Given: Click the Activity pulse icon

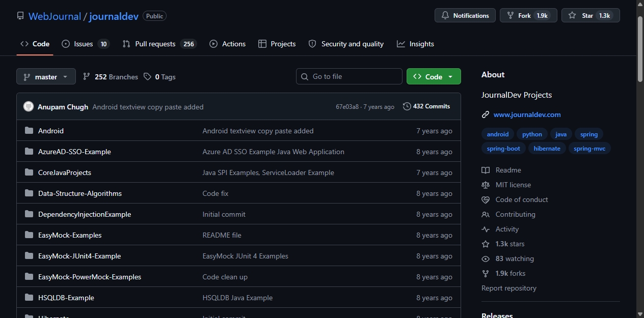Looking at the screenshot, I should tap(486, 229).
